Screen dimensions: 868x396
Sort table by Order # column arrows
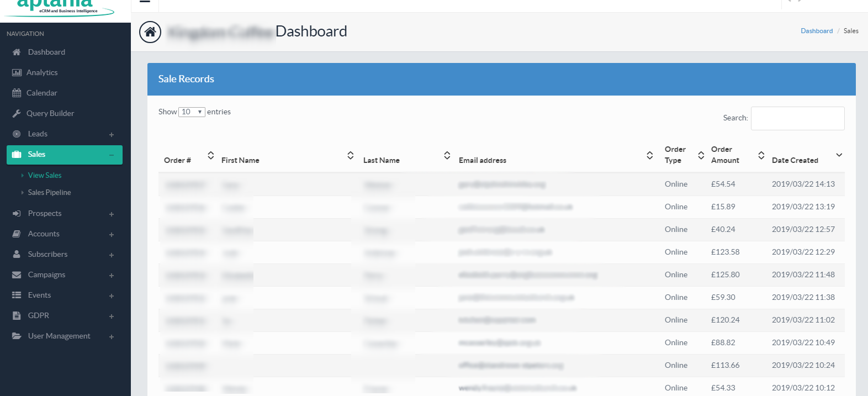tap(210, 155)
